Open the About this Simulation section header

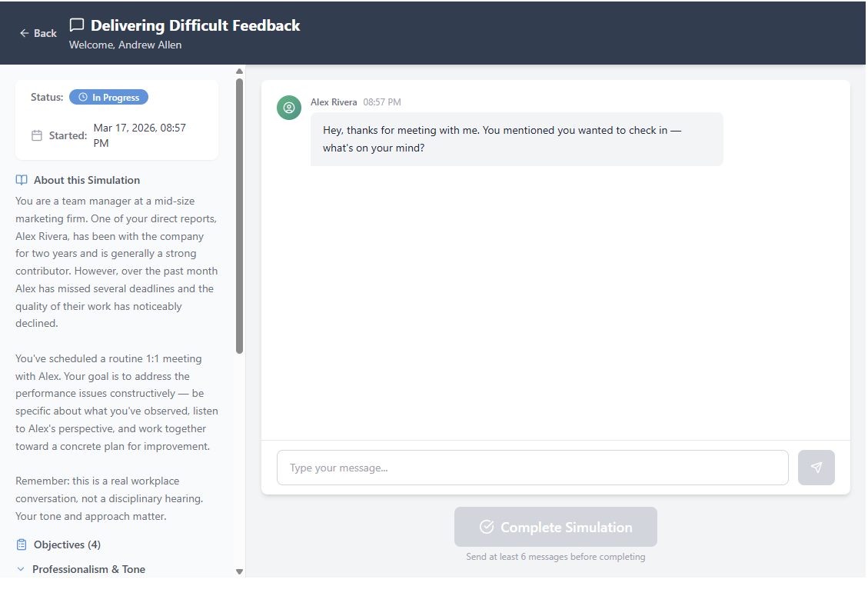(86, 179)
